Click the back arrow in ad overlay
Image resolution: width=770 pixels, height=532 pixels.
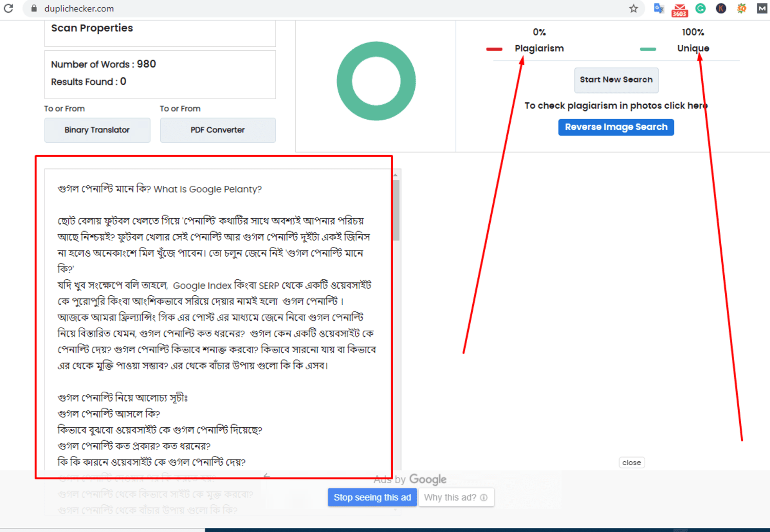266,477
